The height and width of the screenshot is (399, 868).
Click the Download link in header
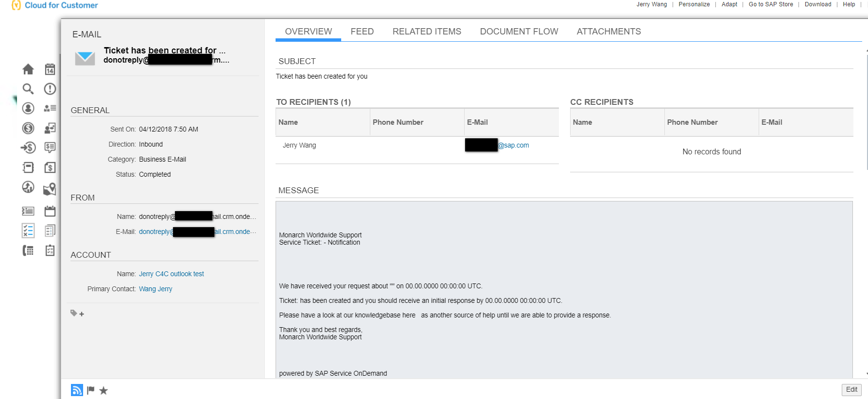pos(818,4)
